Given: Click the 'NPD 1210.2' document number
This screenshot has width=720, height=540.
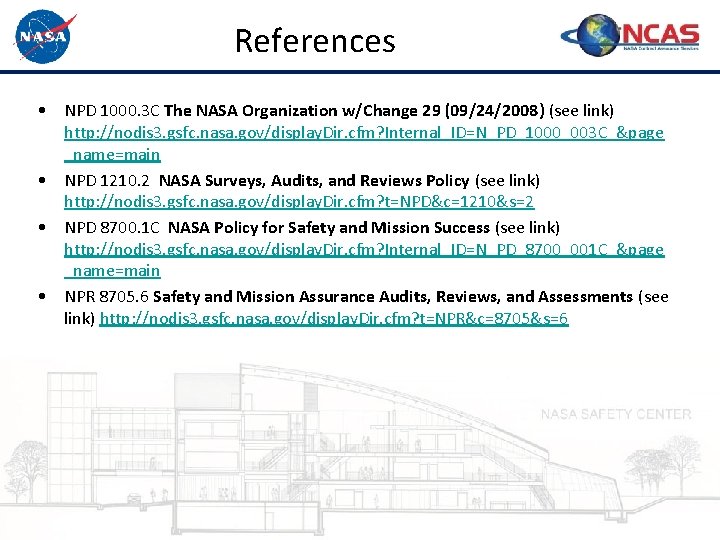Looking at the screenshot, I should click(x=107, y=180).
